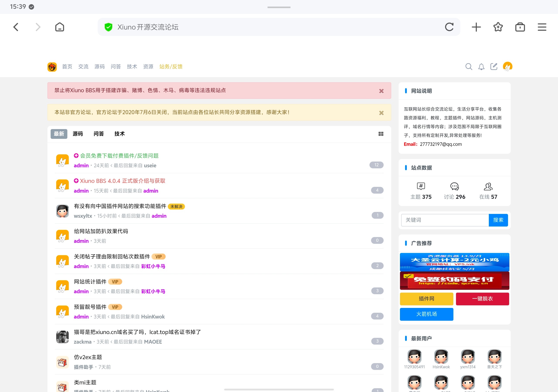Click the browser back arrow
The width and height of the screenshot is (558, 392).
16,27
